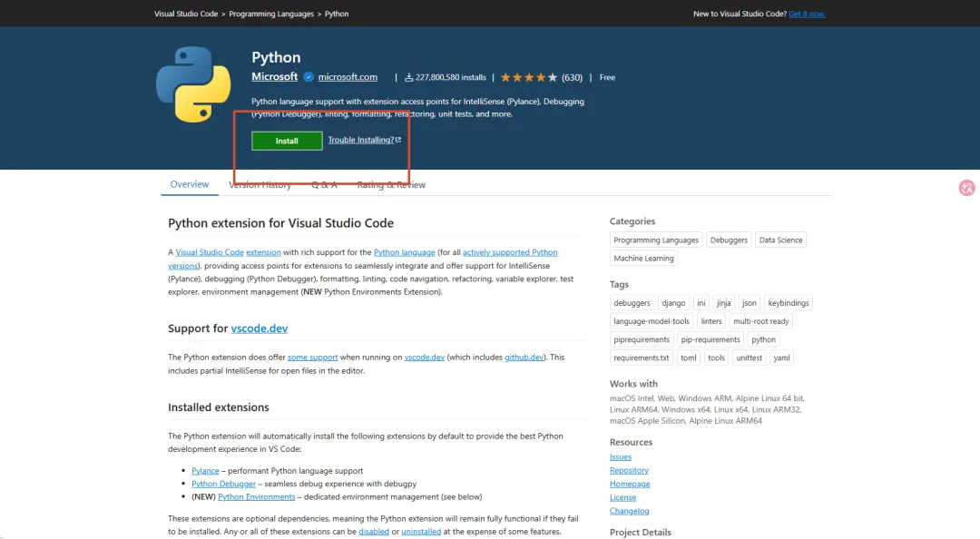Click the 'uninstalled' link

coord(421,532)
